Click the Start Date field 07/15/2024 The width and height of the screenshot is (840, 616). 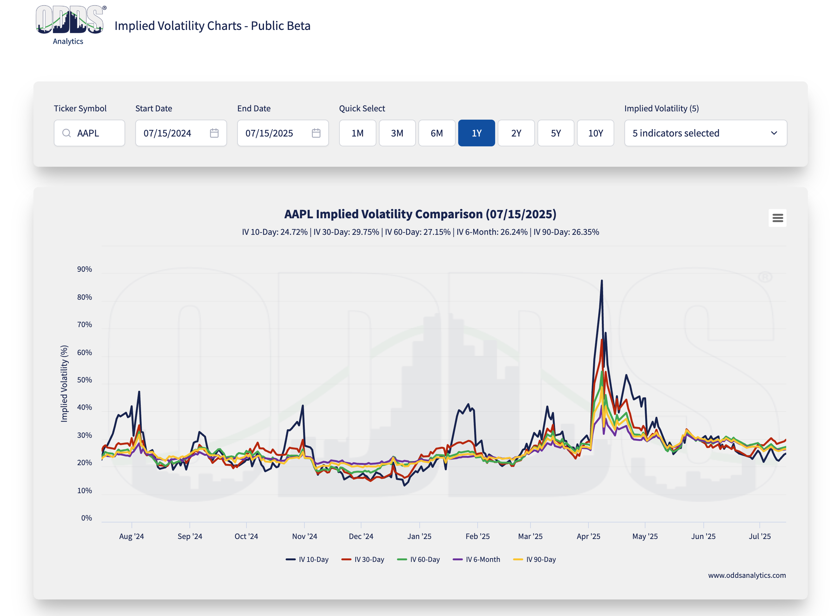click(x=181, y=133)
